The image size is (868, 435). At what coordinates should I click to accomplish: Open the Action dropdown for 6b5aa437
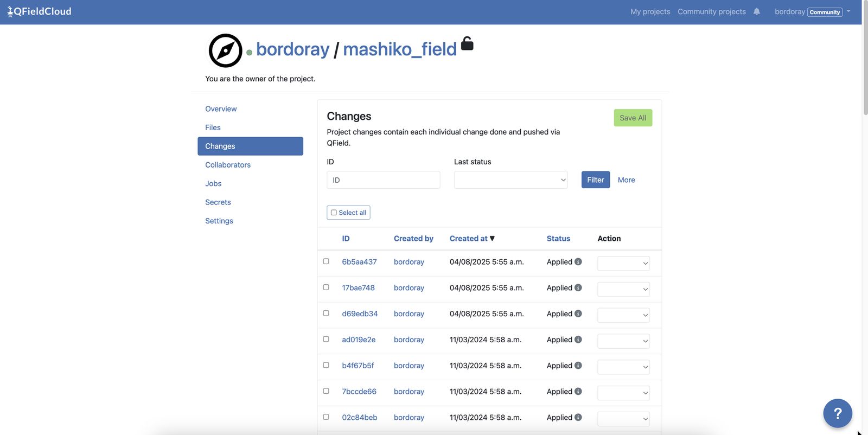[623, 264]
